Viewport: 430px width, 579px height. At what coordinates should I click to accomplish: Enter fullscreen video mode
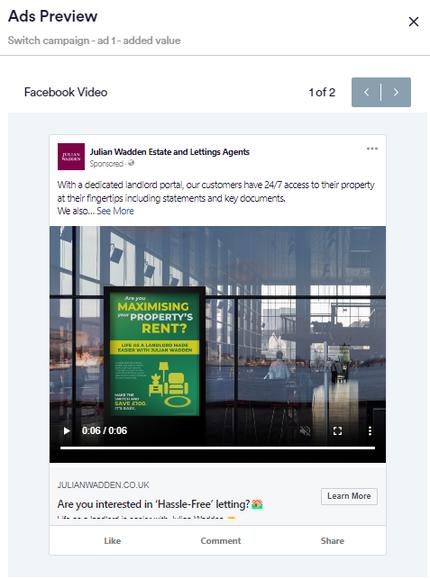pyautogui.click(x=337, y=431)
